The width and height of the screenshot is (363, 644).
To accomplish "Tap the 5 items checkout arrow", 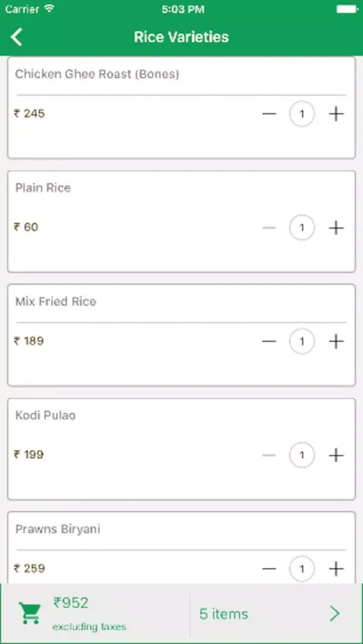I will click(x=335, y=614).
